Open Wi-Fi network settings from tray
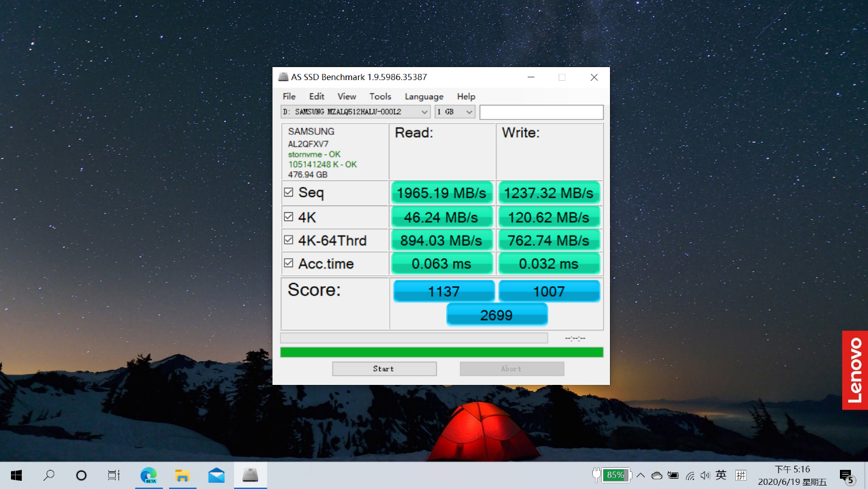Screen dimensions: 868x489 coord(689,475)
